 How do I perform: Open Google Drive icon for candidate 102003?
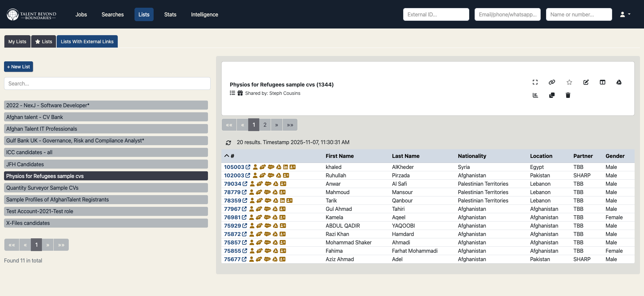pyautogui.click(x=278, y=175)
